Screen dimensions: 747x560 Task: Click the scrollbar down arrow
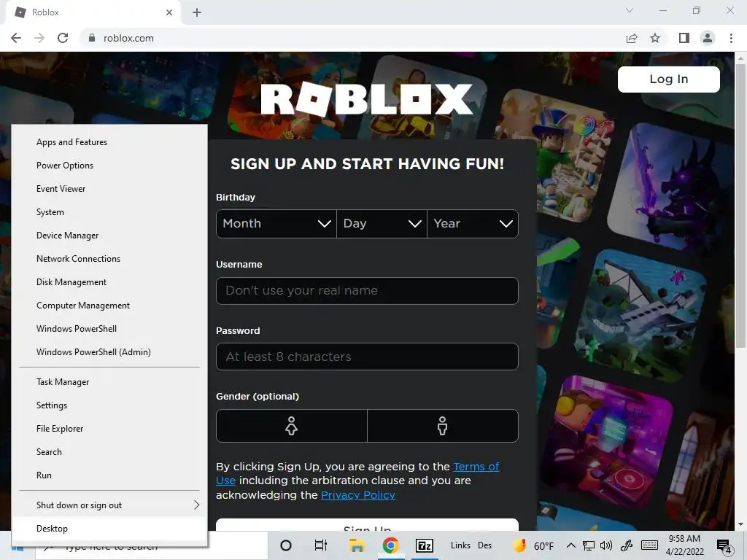(740, 524)
